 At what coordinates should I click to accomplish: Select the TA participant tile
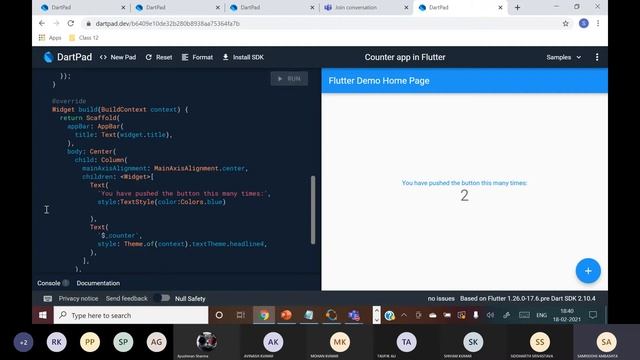(406, 342)
